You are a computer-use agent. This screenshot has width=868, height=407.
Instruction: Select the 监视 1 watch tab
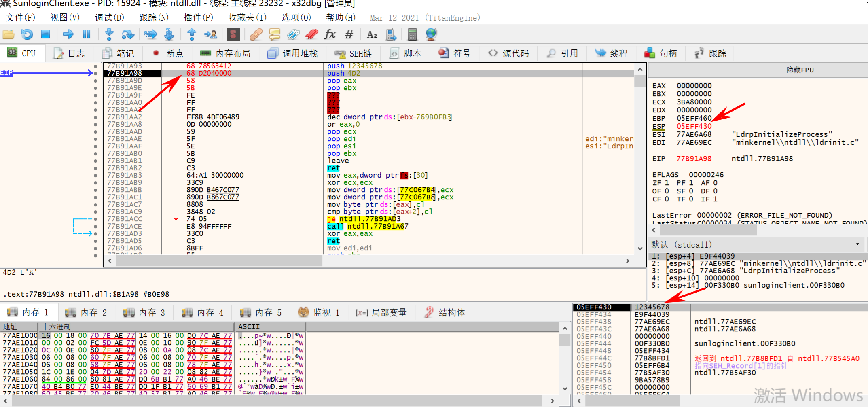[319, 312]
